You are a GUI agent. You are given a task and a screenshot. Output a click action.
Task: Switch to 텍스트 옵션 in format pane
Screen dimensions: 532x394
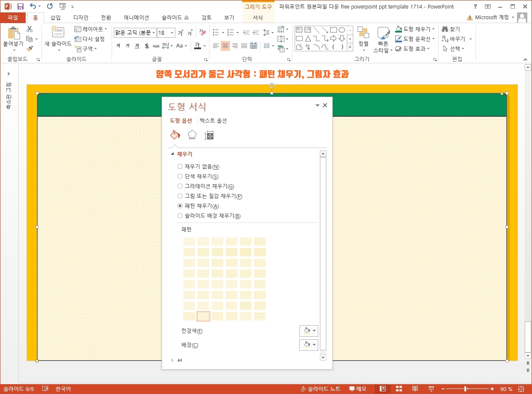213,121
